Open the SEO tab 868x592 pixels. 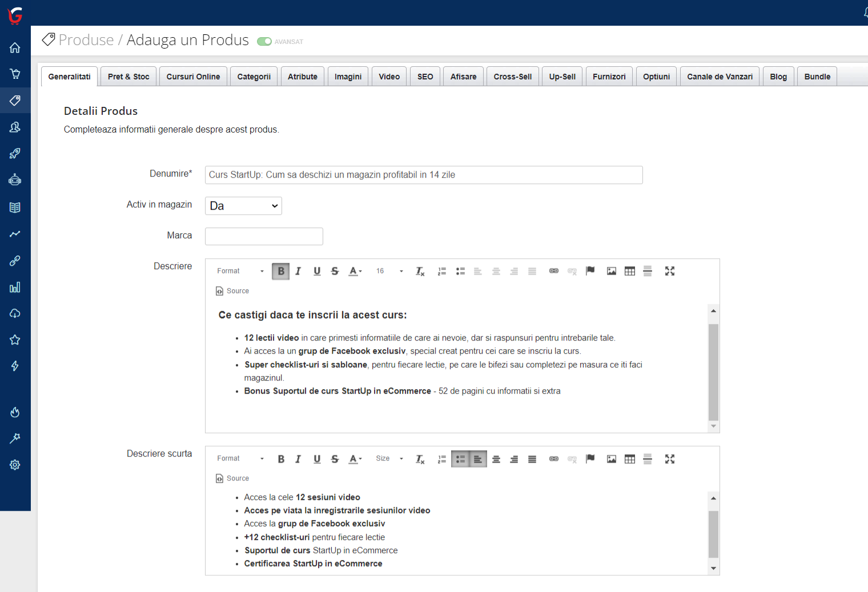(x=425, y=77)
